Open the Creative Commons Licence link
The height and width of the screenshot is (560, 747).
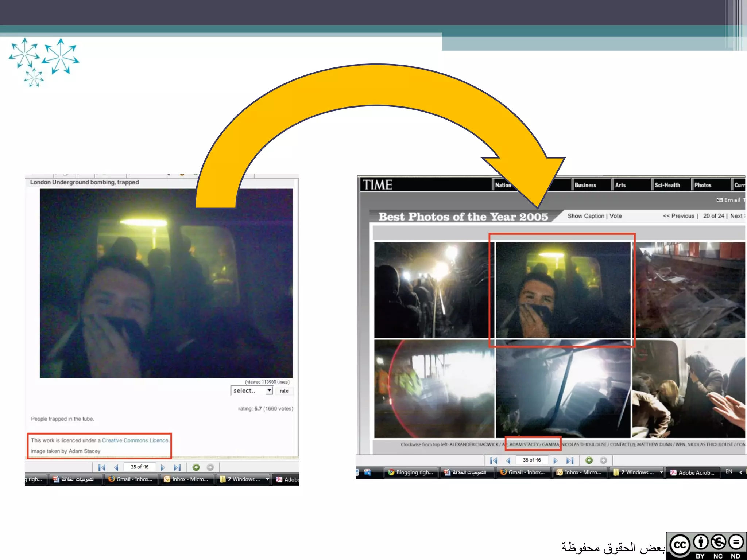tap(135, 440)
